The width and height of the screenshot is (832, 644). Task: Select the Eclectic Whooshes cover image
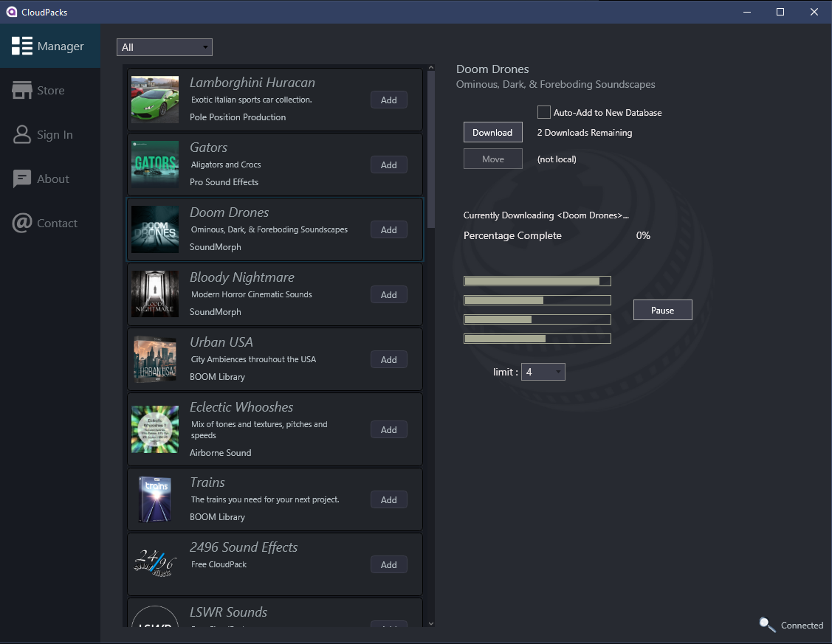coord(155,429)
